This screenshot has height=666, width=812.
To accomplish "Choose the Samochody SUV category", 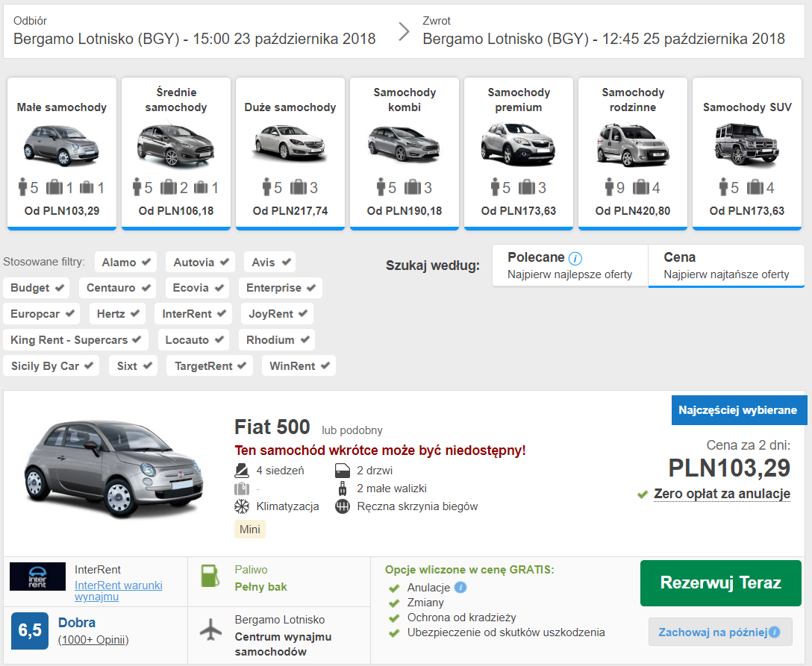I will (x=747, y=153).
